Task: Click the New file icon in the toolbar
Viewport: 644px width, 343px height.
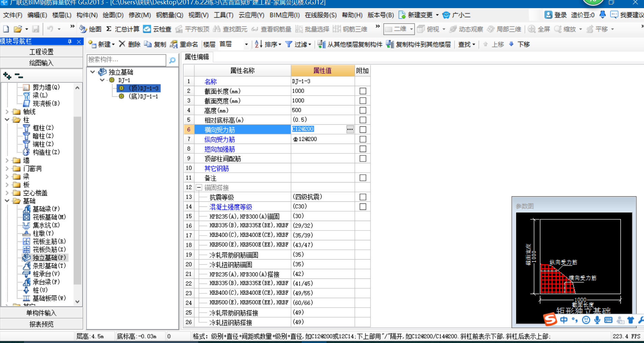Action: 6,29
